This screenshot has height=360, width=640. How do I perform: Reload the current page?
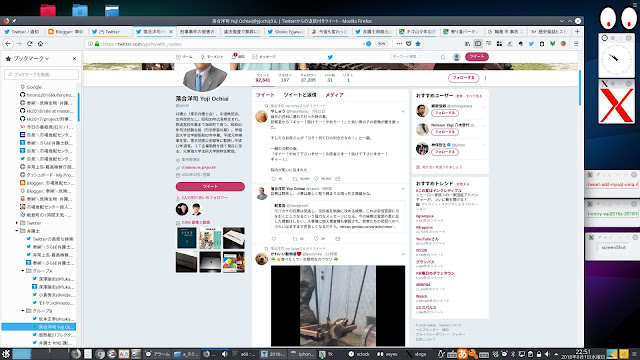point(29,44)
